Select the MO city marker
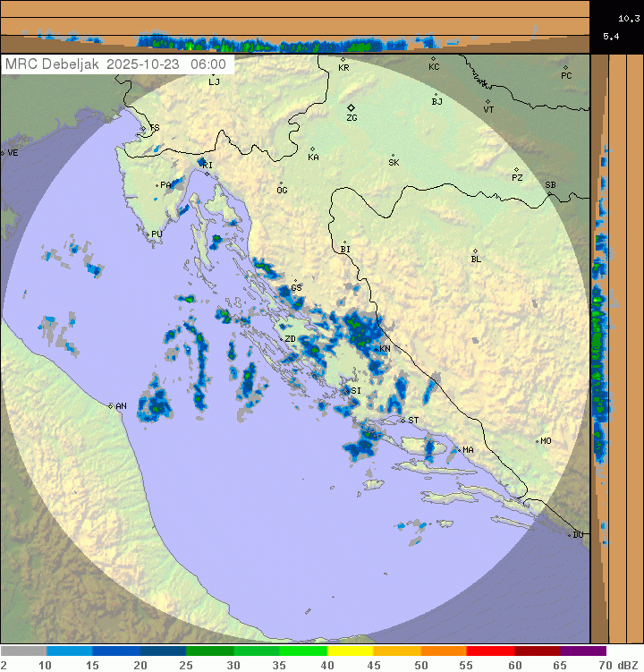 tap(538, 441)
